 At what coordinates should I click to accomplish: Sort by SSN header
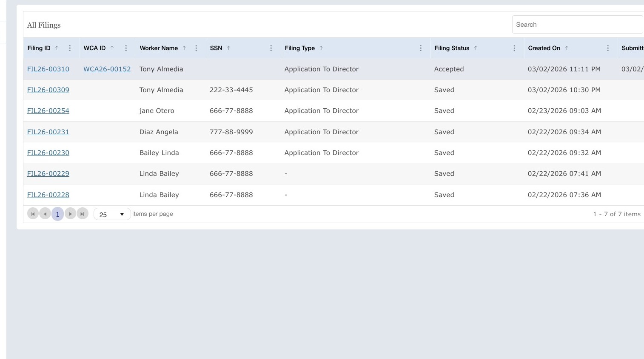click(x=216, y=48)
